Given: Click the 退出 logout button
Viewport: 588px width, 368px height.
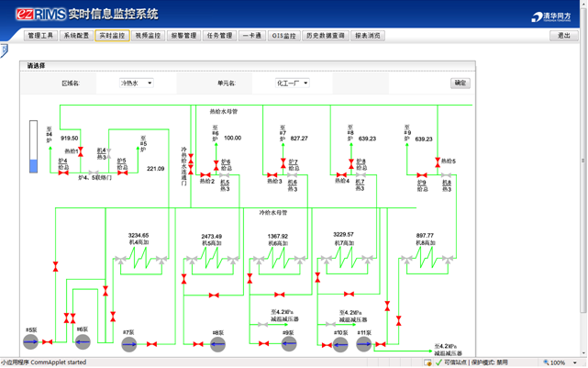Looking at the screenshot, I should pos(563,36).
